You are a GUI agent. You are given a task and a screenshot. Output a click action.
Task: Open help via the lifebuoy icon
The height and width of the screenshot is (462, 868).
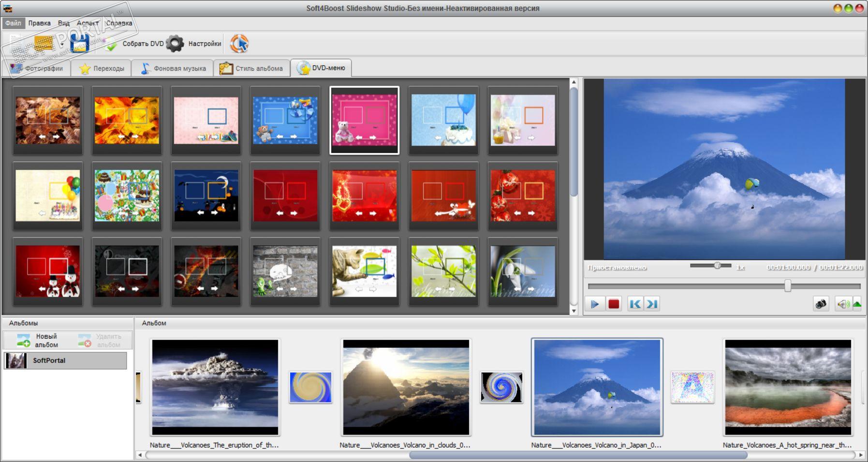point(239,44)
